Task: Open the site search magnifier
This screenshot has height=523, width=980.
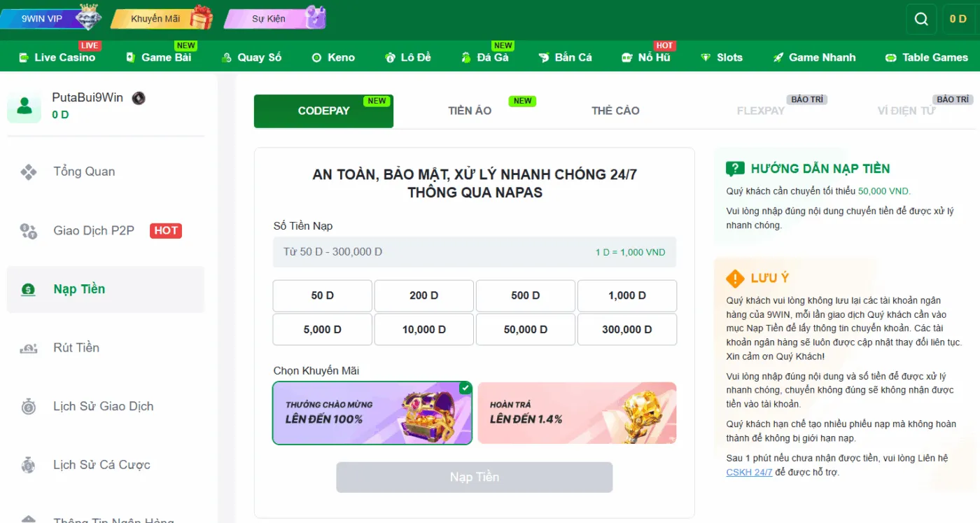Action: tap(920, 19)
